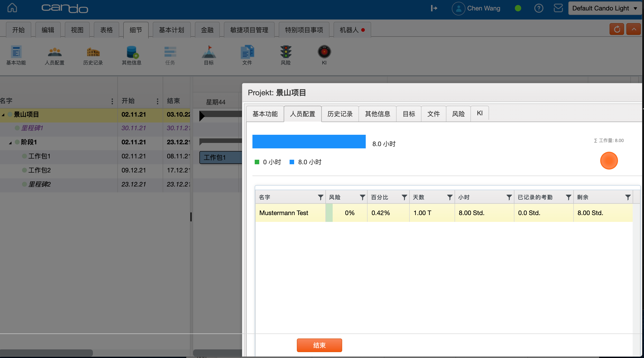This screenshot has height=358, width=644.
Task: Open the help question mark icon
Action: click(x=538, y=8)
